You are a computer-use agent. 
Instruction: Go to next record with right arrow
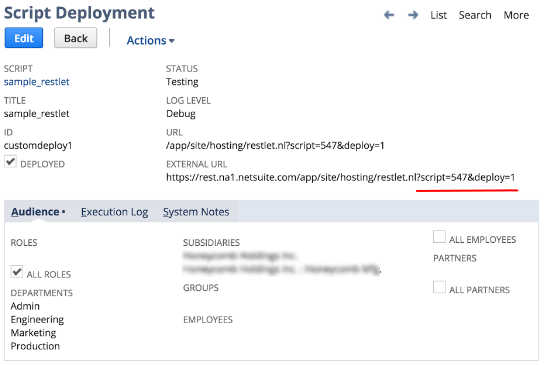pyautogui.click(x=413, y=15)
